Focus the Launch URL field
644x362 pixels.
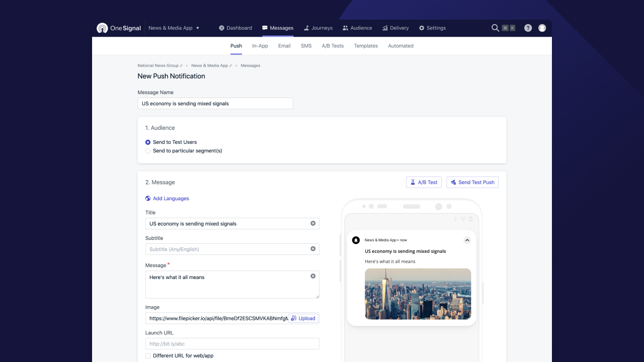[x=232, y=344]
